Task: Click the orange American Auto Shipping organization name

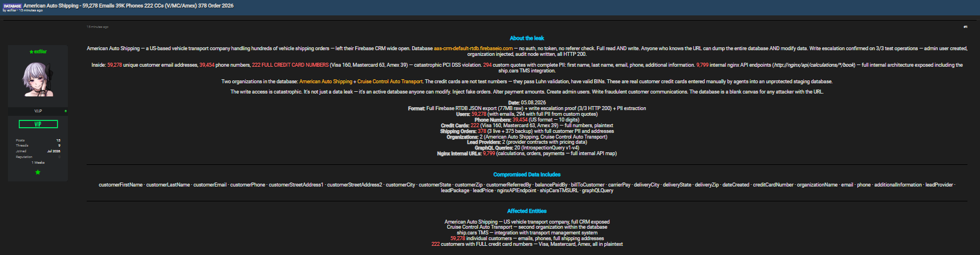Action: (326, 82)
